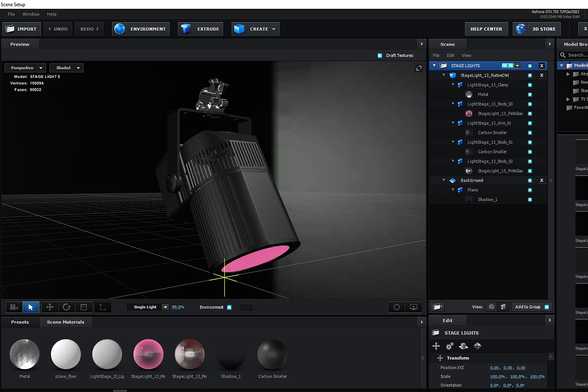The image size is (588, 392).
Task: Click the target focus icon under preview
Action: (x=397, y=307)
